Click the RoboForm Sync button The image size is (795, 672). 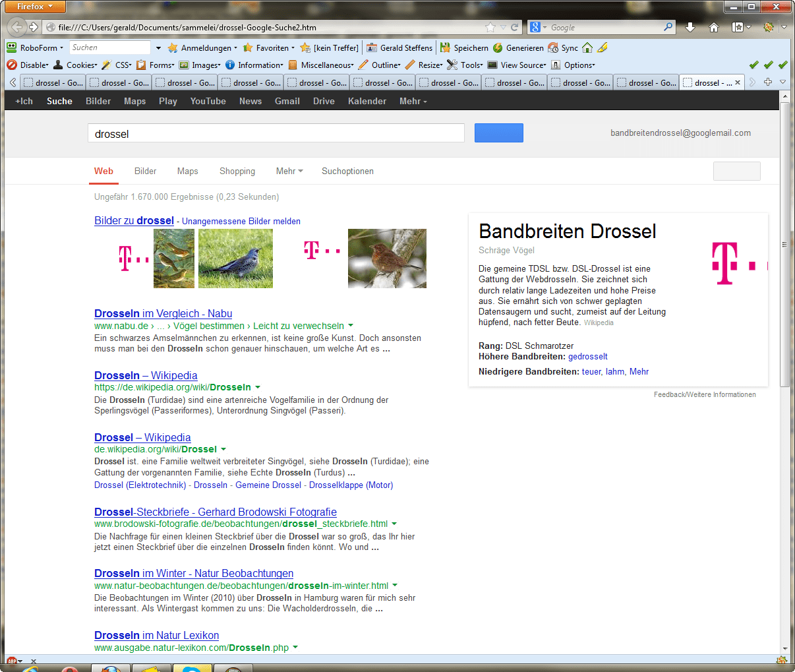[x=563, y=47]
